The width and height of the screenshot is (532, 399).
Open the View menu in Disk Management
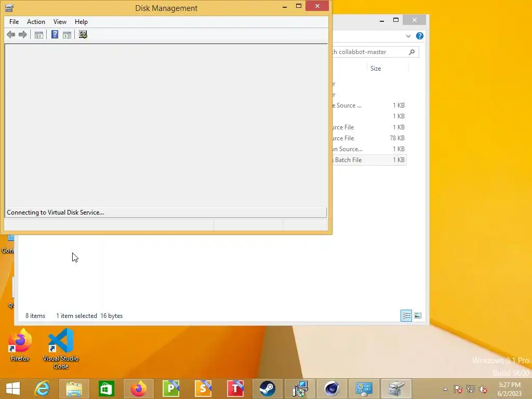(60, 22)
